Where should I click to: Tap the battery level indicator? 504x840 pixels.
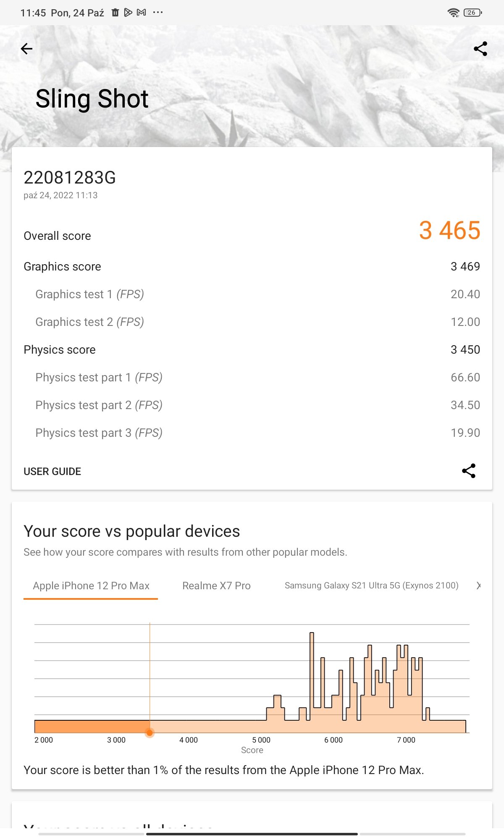pos(472,13)
